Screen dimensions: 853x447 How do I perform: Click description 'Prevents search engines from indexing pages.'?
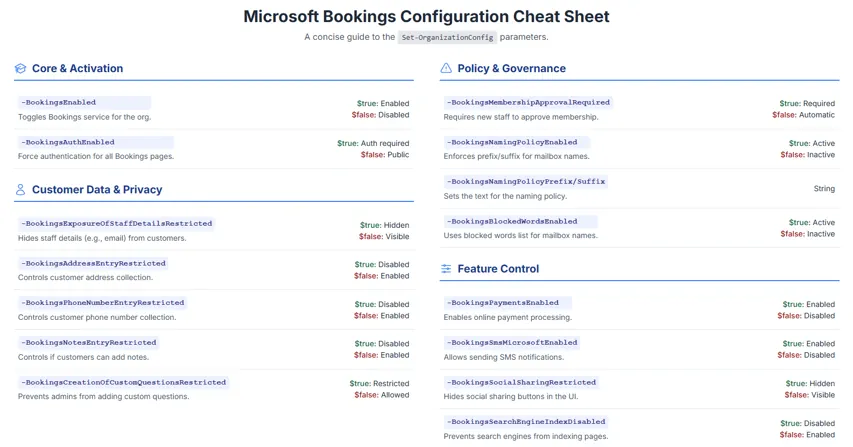pos(526,437)
